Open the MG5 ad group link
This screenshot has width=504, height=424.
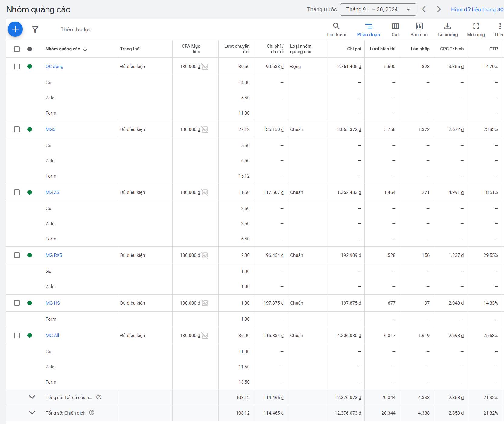pyautogui.click(x=50, y=129)
